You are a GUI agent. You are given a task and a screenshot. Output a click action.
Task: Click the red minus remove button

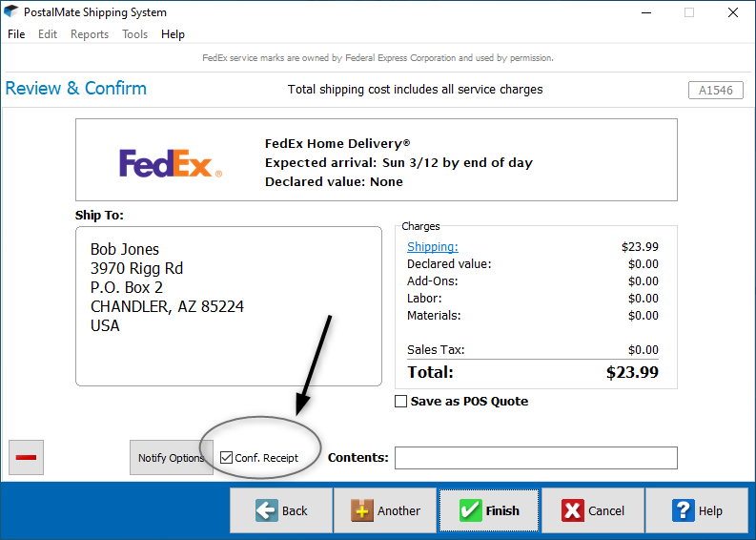pyautogui.click(x=26, y=458)
